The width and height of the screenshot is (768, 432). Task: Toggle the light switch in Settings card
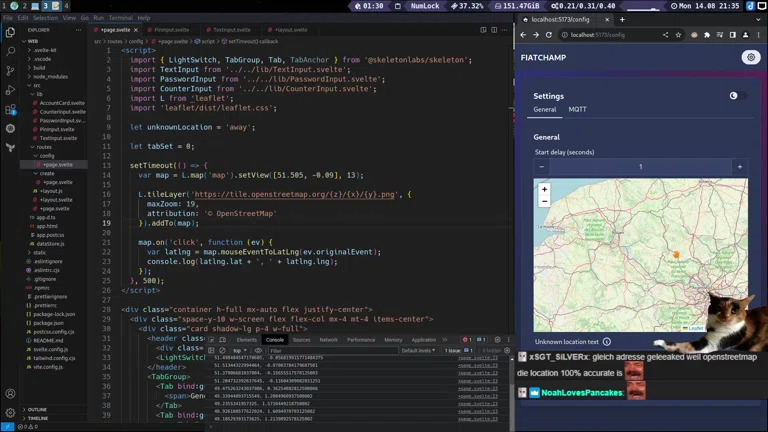coord(736,96)
